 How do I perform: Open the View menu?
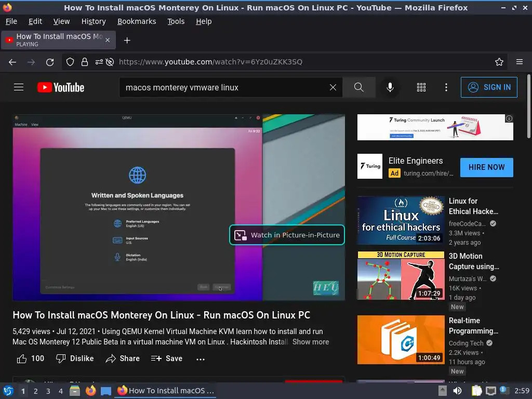tap(61, 21)
